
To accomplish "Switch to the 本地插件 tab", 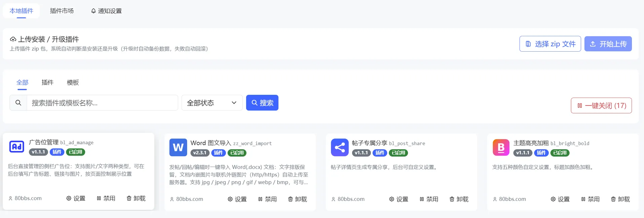I will (22, 11).
